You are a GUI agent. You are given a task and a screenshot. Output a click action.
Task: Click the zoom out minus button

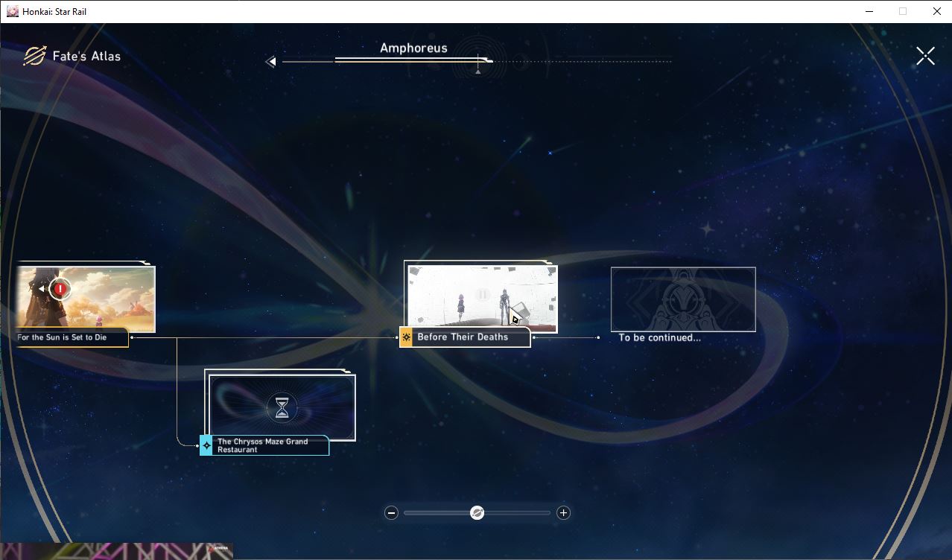click(x=391, y=512)
